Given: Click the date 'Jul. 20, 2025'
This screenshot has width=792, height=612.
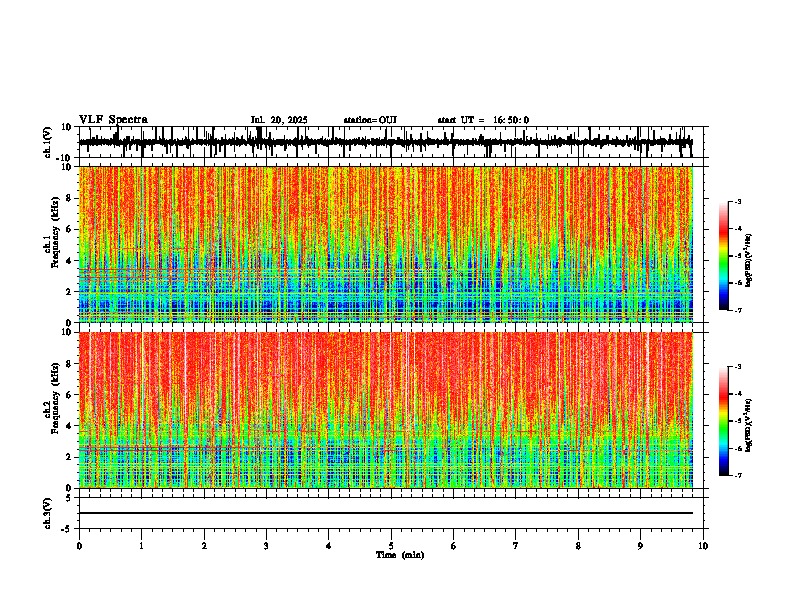Looking at the screenshot, I should [279, 120].
